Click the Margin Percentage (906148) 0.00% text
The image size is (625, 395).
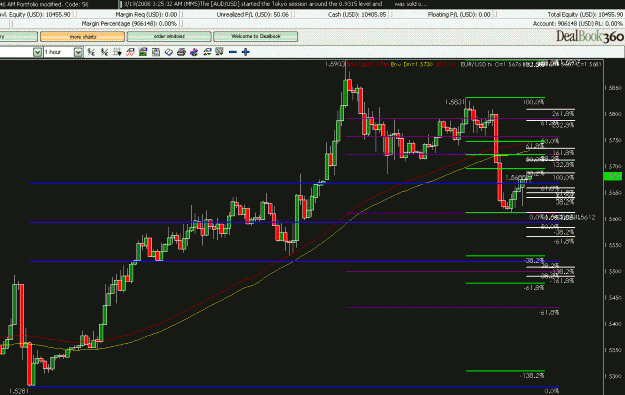click(129, 24)
